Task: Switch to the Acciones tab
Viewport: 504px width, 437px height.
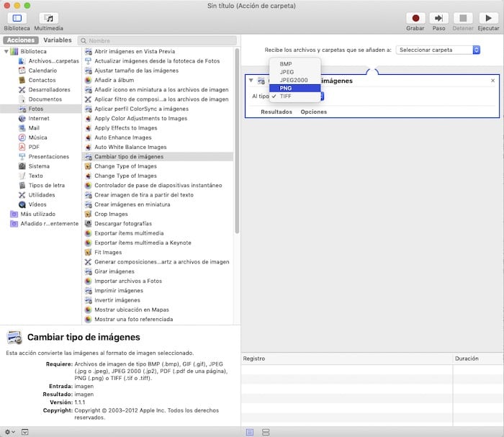Action: [x=20, y=40]
